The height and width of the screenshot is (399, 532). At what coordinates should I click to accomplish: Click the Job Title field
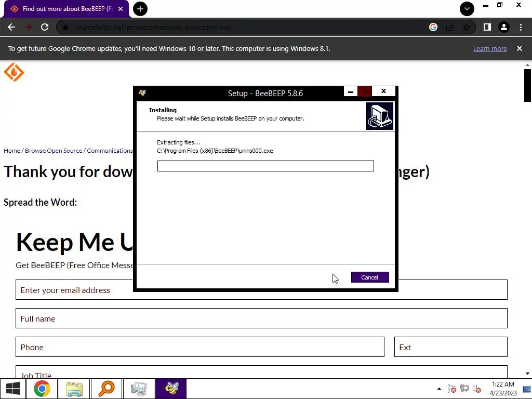261,372
